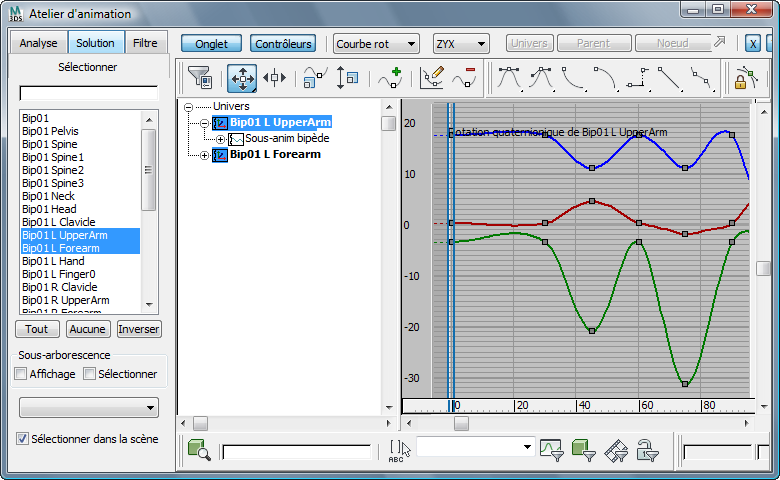This screenshot has width=780, height=480.
Task: Select Bip01 Head in the list
Action: [x=49, y=209]
